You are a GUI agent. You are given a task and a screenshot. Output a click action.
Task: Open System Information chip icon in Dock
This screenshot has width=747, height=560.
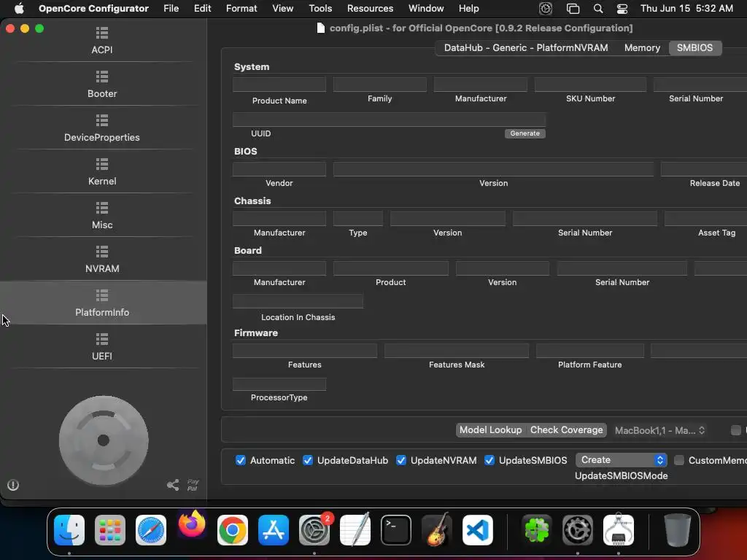[x=619, y=530]
